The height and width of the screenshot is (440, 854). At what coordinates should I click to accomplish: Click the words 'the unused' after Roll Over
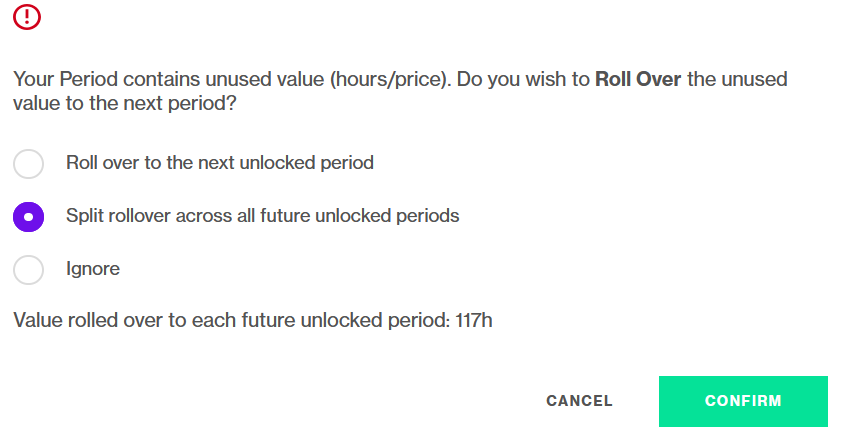click(737, 80)
